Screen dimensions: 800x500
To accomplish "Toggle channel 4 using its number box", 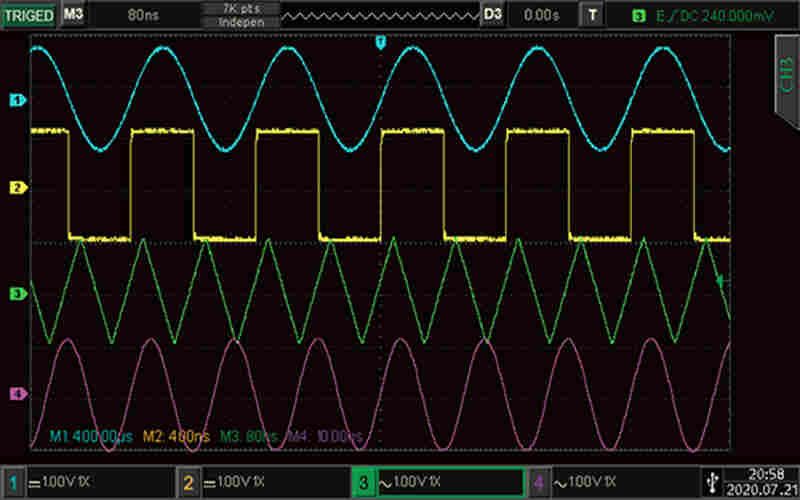I will [x=538, y=482].
